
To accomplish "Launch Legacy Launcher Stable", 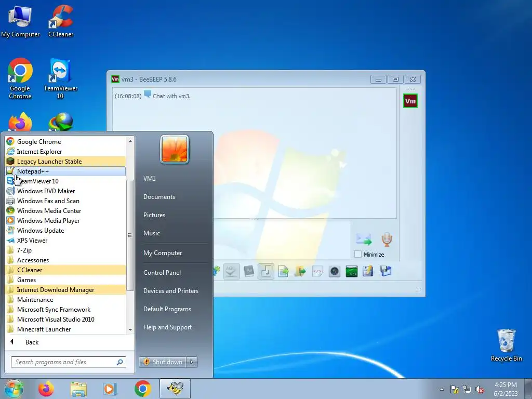I will 65,162.
